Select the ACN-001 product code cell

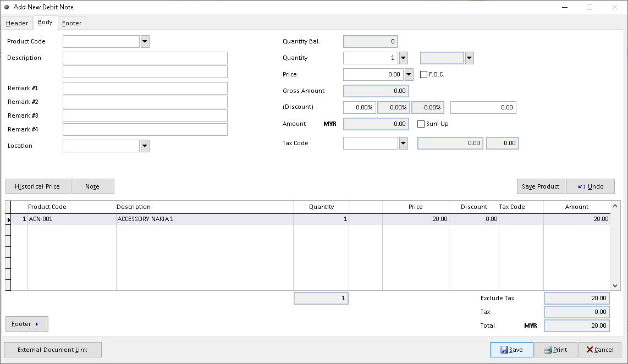72,219
